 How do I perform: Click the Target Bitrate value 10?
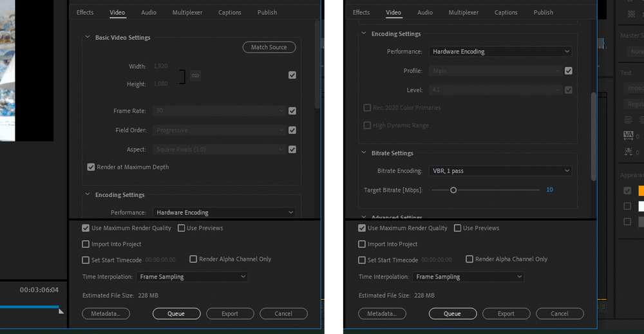pos(549,190)
